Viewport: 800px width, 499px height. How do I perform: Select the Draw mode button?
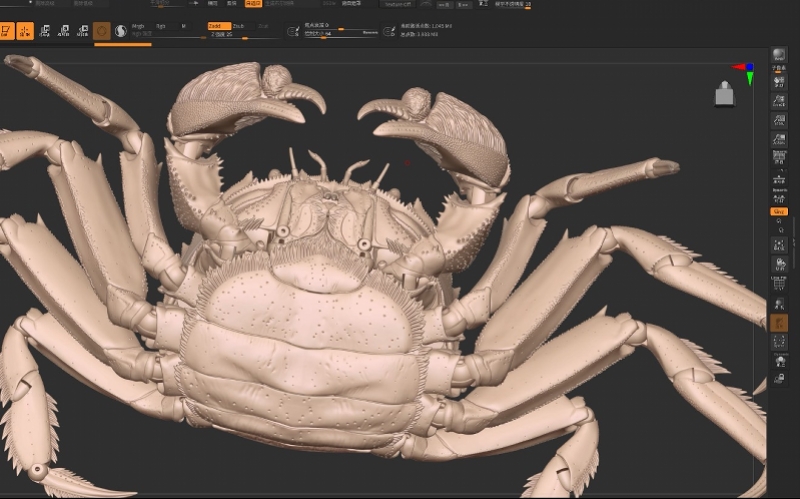(x=25, y=32)
